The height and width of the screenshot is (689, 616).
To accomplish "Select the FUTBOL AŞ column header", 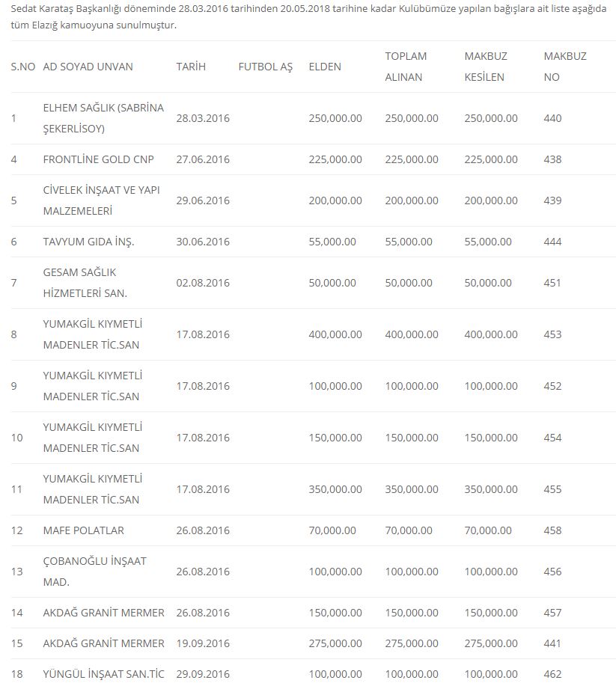I will pyautogui.click(x=265, y=67).
